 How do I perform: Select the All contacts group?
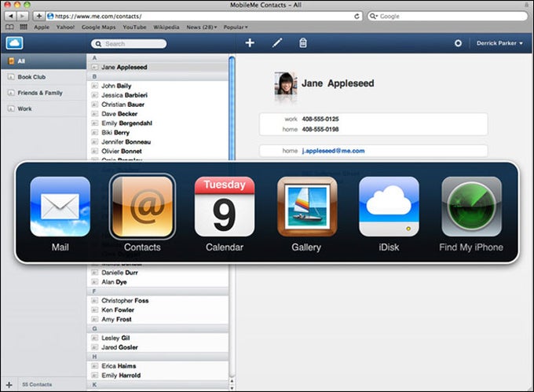44,61
